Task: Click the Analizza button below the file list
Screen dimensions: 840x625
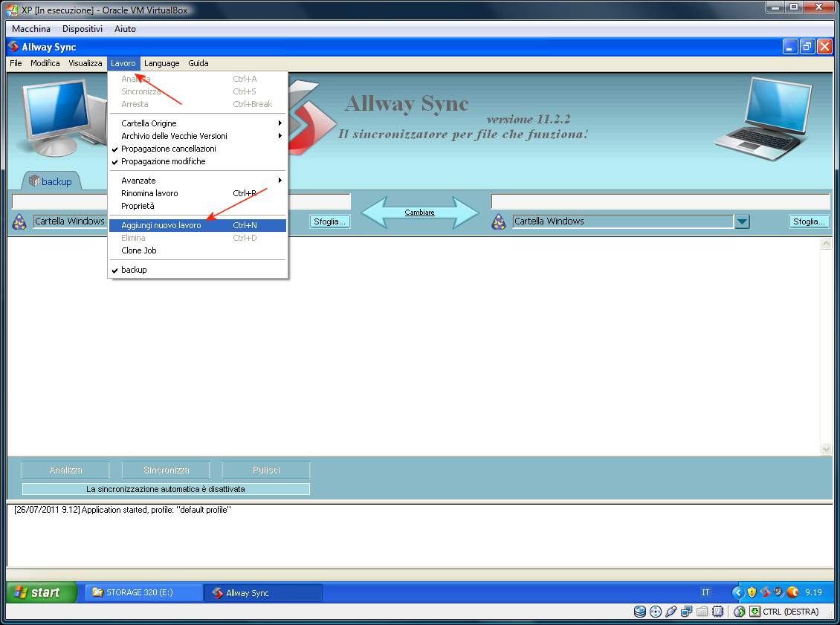Action: pyautogui.click(x=65, y=470)
